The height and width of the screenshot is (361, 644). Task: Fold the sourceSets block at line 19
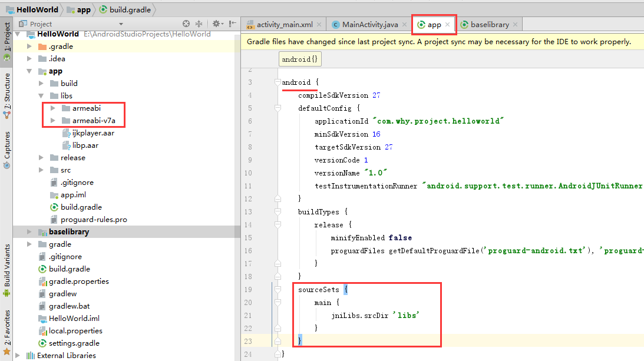278,290
